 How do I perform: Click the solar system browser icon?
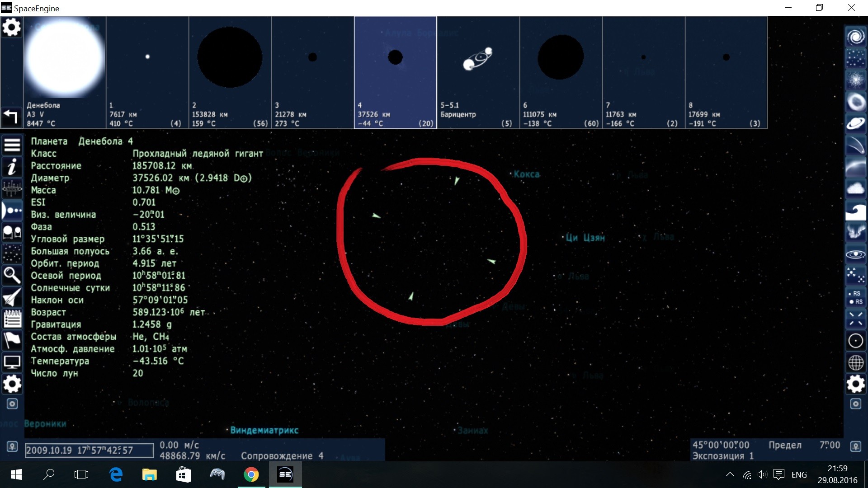[12, 211]
